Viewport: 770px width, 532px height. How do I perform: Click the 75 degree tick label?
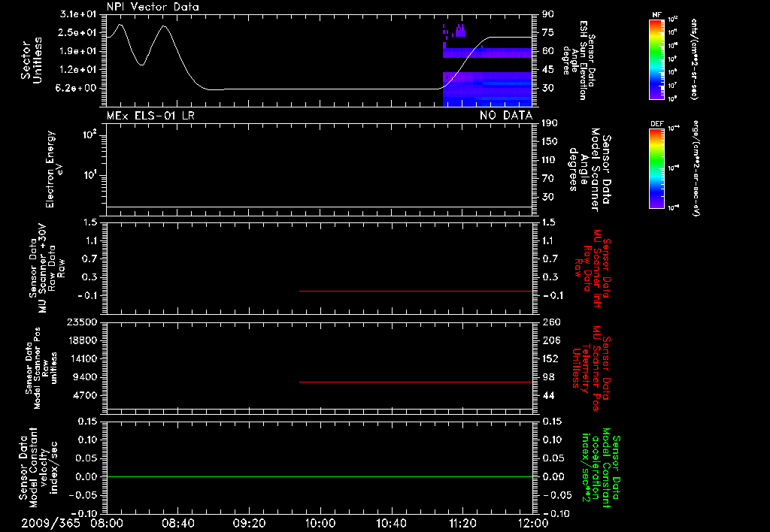(x=548, y=32)
